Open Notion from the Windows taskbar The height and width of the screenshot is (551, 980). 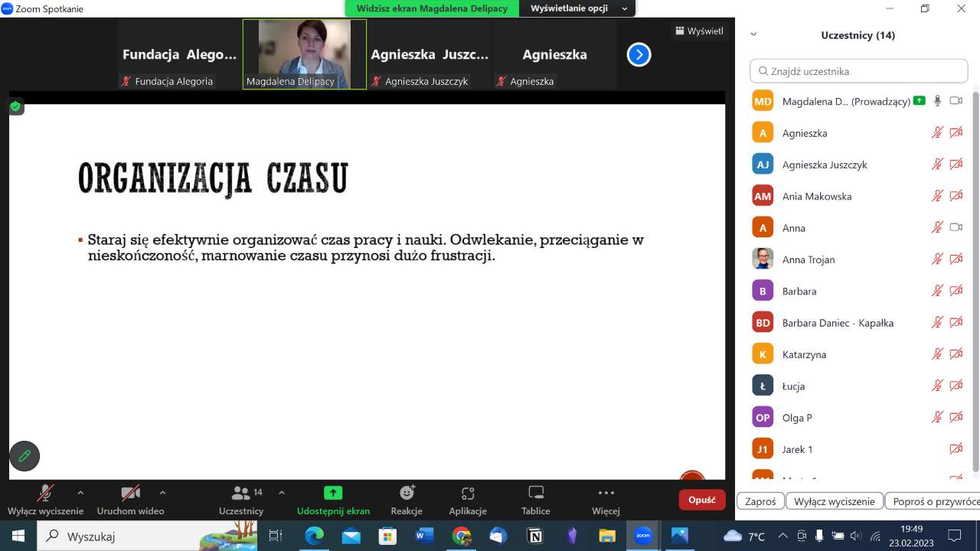tap(535, 536)
